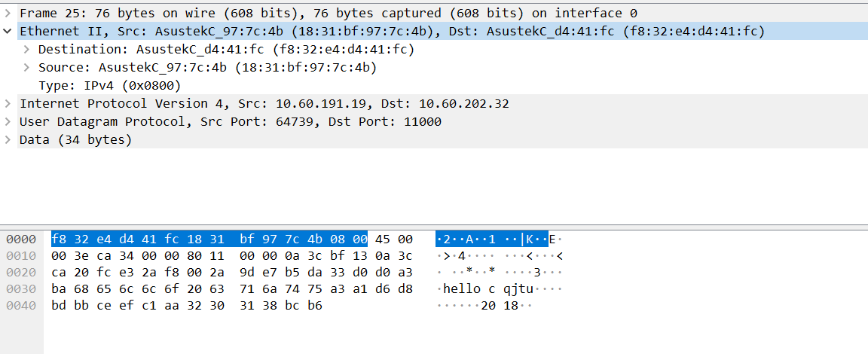This screenshot has height=354, width=868.
Task: Click hex bytes 45 00 in first row
Action: tap(393, 240)
